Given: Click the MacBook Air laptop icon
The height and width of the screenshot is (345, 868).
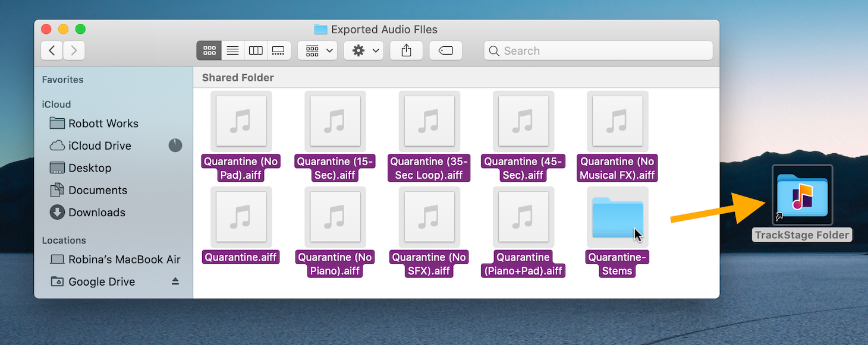Looking at the screenshot, I should (x=57, y=259).
